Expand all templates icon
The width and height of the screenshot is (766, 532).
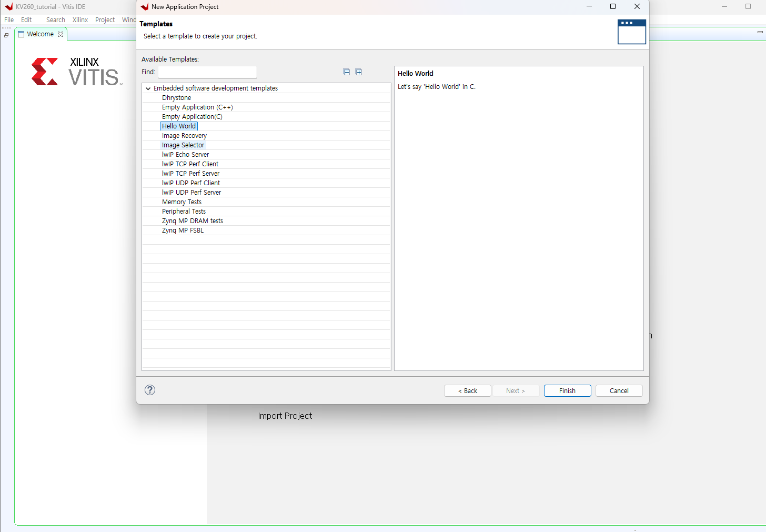coord(359,72)
